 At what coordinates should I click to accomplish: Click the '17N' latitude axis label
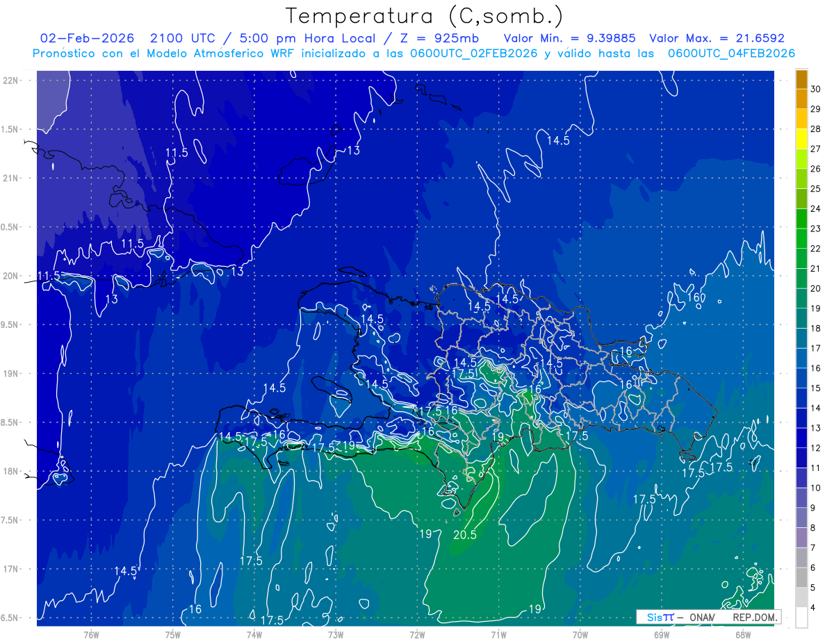pos(11,569)
